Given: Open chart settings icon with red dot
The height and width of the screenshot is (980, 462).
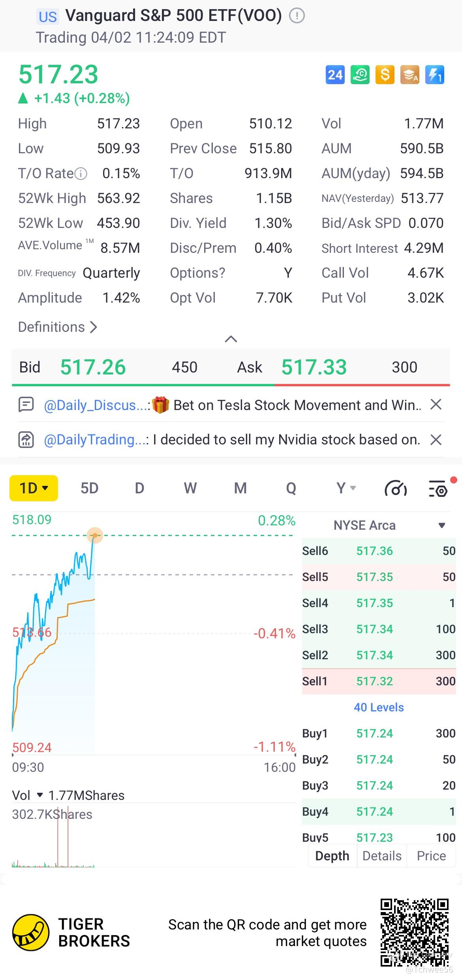Looking at the screenshot, I should [x=438, y=489].
